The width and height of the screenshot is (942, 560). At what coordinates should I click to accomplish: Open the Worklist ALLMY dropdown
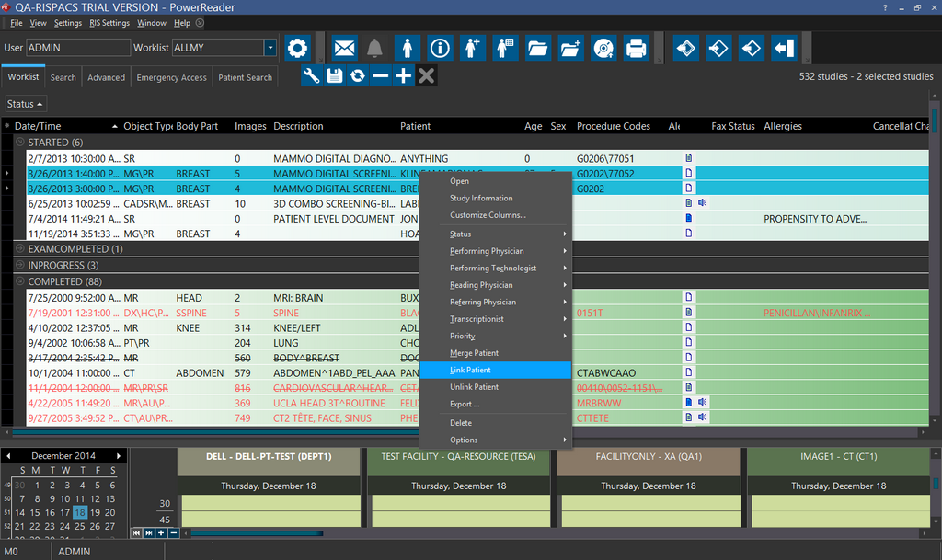pos(270,48)
